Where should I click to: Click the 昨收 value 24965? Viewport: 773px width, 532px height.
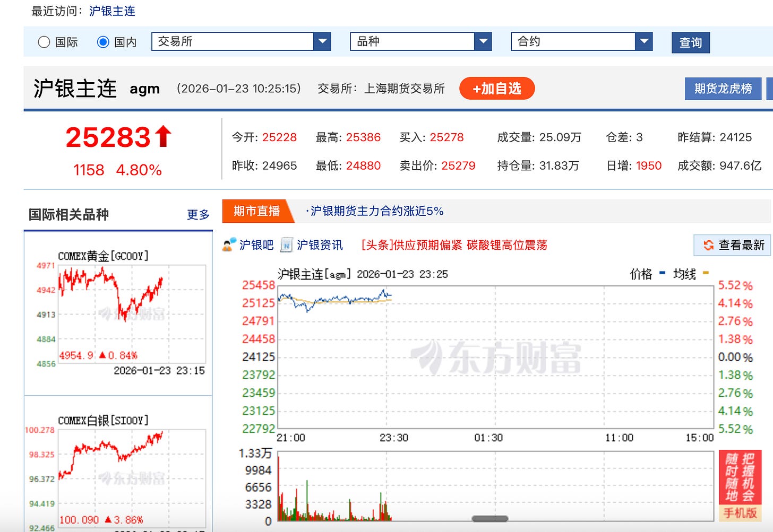coord(279,165)
